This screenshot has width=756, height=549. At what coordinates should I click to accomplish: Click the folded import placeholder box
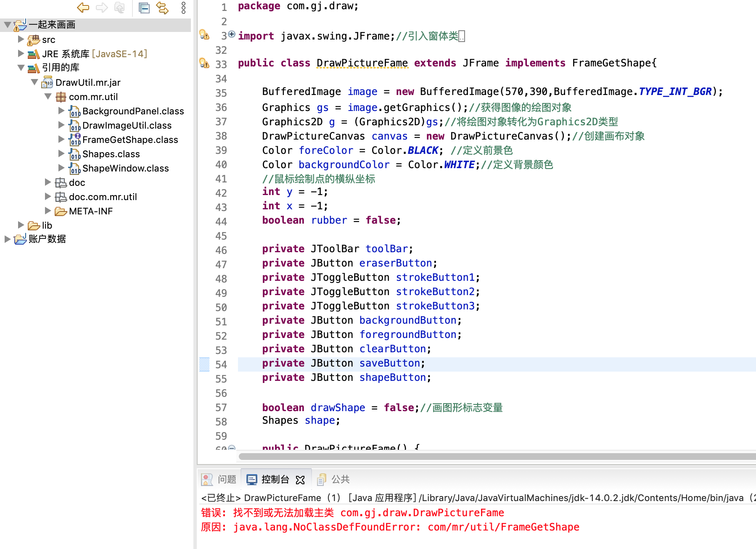[x=462, y=37]
